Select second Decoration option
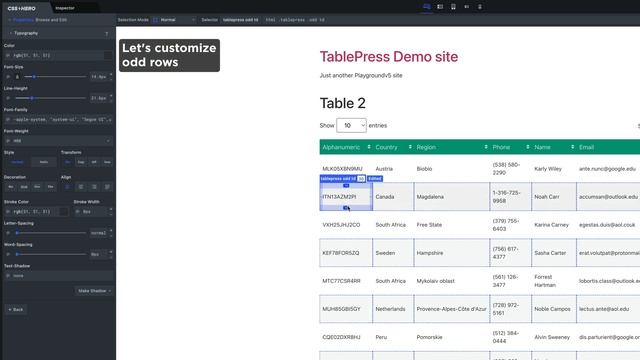This screenshot has width=640, height=360. pyautogui.click(x=24, y=187)
